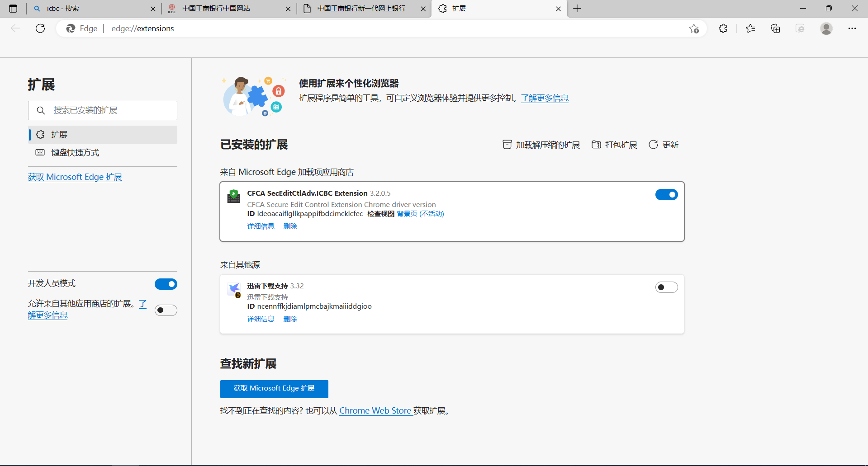Open the Extensions puzzle toolbar icon
This screenshot has height=466, width=868.
[723, 28]
